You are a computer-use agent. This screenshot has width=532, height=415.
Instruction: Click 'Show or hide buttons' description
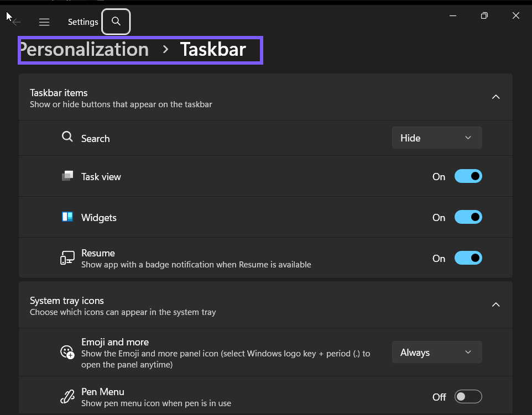[121, 104]
